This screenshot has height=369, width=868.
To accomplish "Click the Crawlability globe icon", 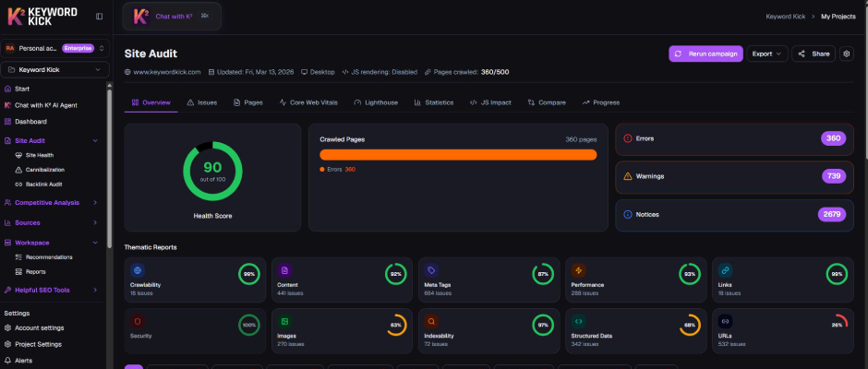I will [138, 271].
